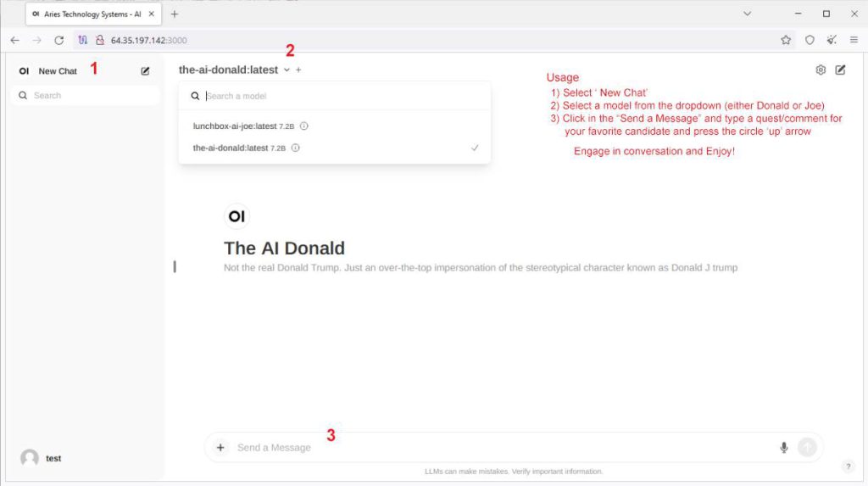Click the Send a Message input box

coord(500,447)
